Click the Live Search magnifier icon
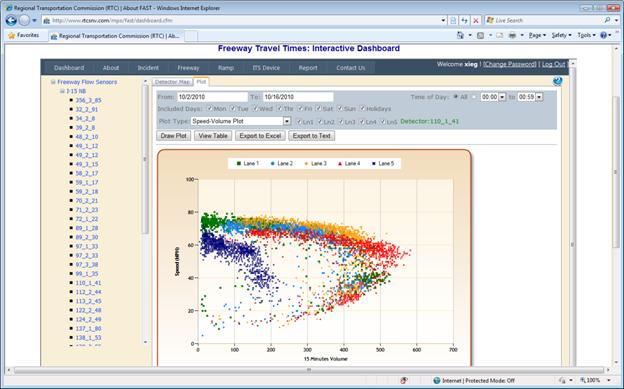The width and height of the screenshot is (624, 389). coord(607,20)
